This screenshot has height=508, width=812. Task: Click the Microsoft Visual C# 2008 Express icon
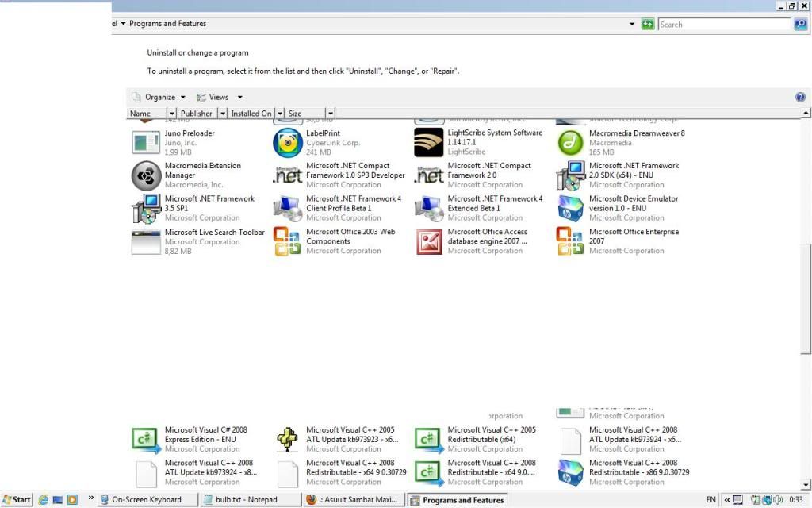[x=147, y=439]
